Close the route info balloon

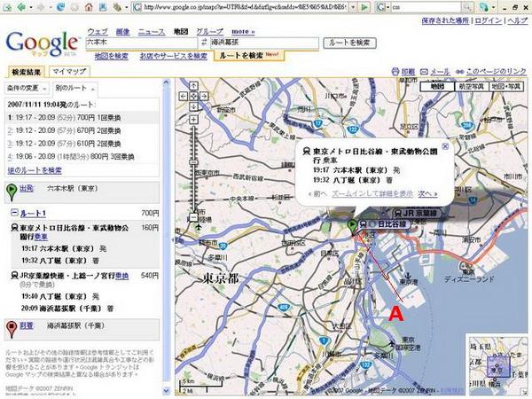(x=445, y=146)
